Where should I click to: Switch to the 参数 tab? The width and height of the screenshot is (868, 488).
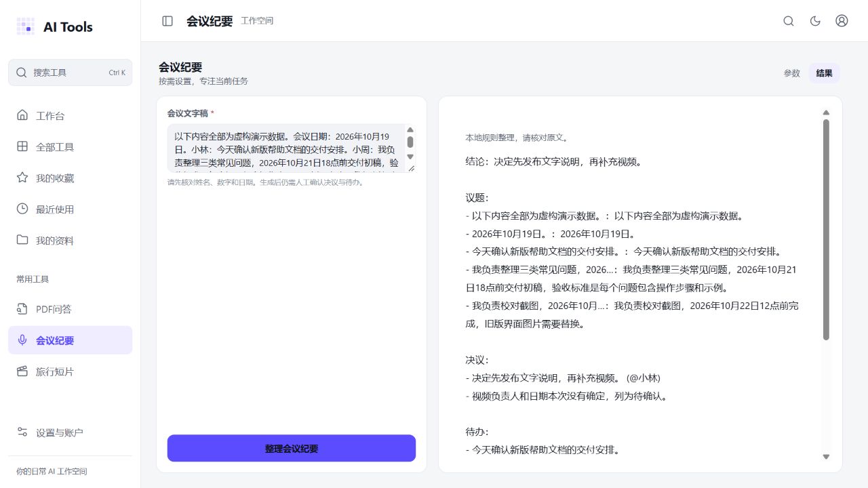point(792,73)
